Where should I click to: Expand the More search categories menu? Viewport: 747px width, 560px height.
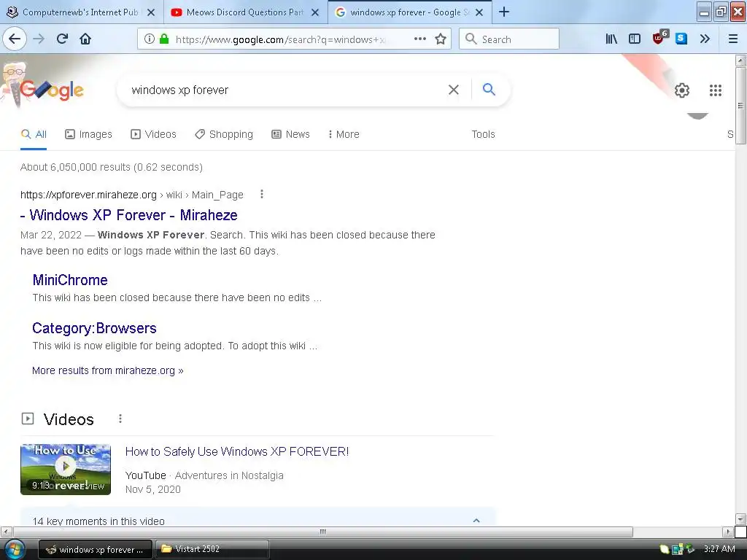(344, 134)
